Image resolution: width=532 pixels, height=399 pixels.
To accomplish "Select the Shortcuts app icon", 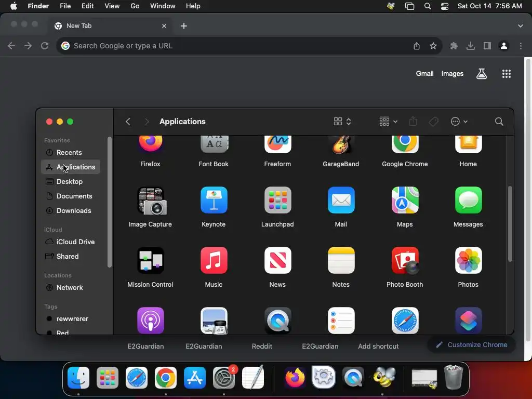I will [468, 321].
